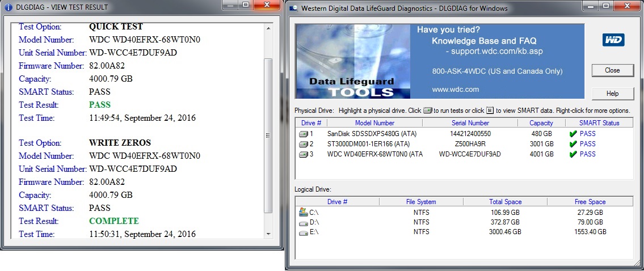This screenshot has height=271, width=644.
Task: Click the green check for WD40EFRX drive
Action: [573, 154]
